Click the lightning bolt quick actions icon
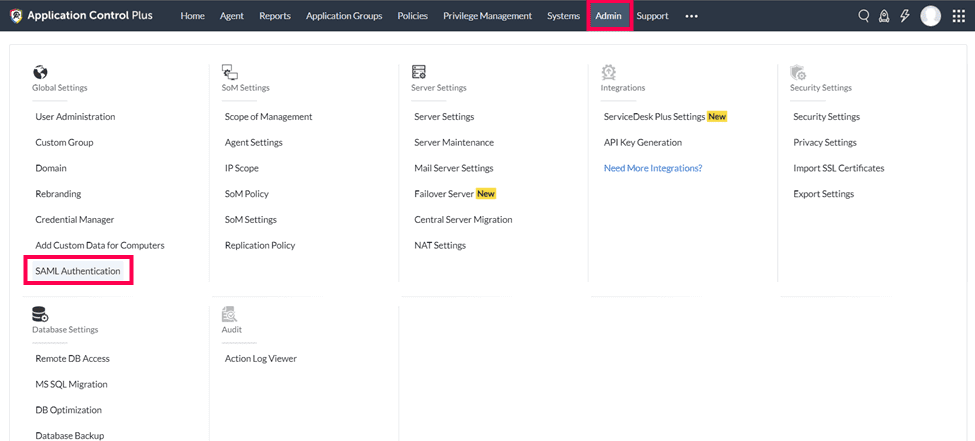975x441 pixels. 904,16
